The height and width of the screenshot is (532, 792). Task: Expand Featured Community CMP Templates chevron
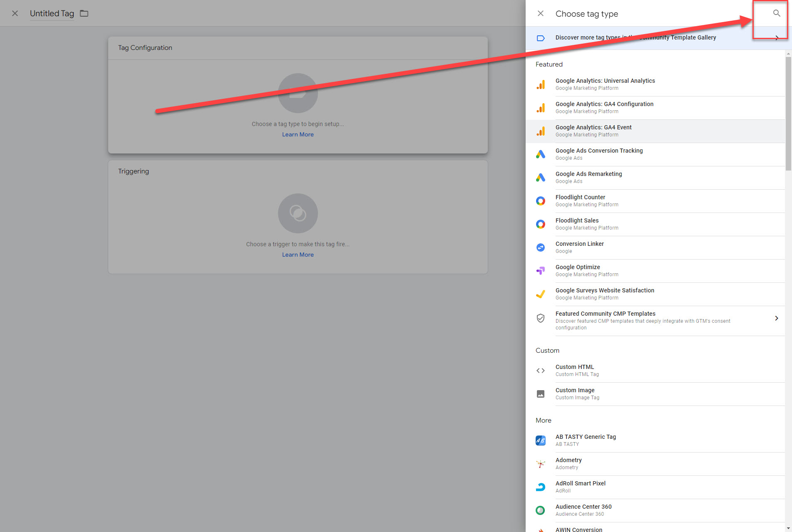point(776,318)
